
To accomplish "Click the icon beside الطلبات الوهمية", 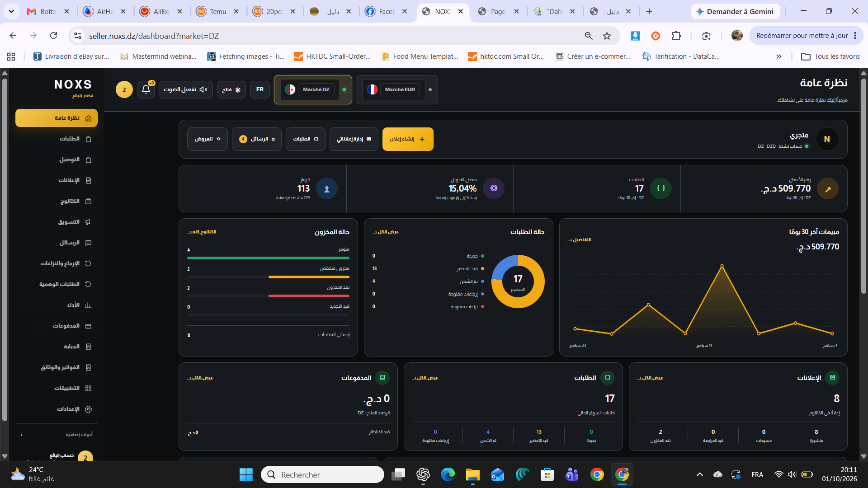I will pyautogui.click(x=89, y=284).
